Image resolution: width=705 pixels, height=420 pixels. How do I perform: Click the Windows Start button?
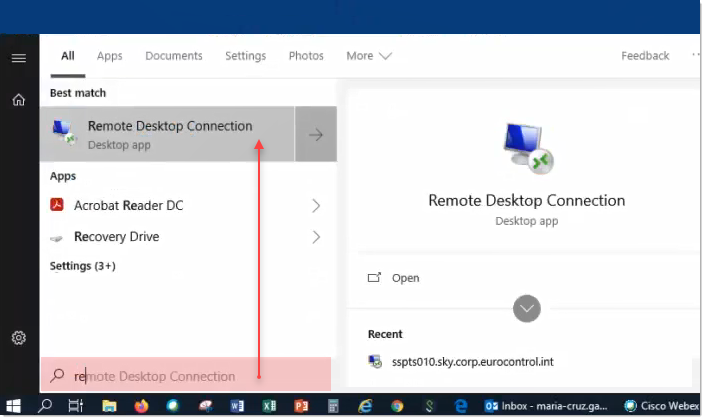(x=14, y=407)
